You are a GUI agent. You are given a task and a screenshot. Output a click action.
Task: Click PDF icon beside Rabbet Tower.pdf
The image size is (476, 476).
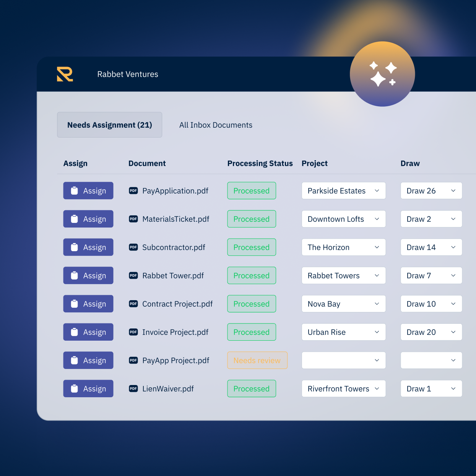[x=133, y=275]
